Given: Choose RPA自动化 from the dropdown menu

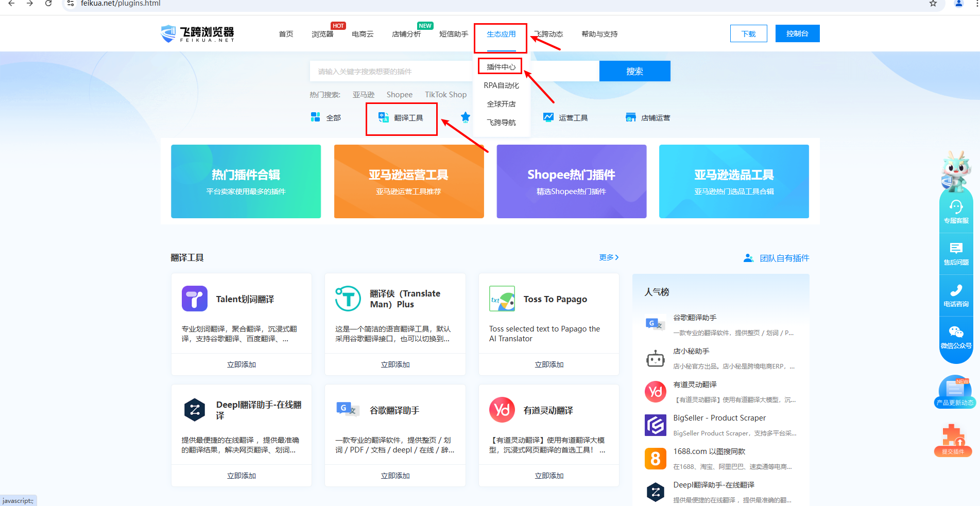Looking at the screenshot, I should coord(501,85).
